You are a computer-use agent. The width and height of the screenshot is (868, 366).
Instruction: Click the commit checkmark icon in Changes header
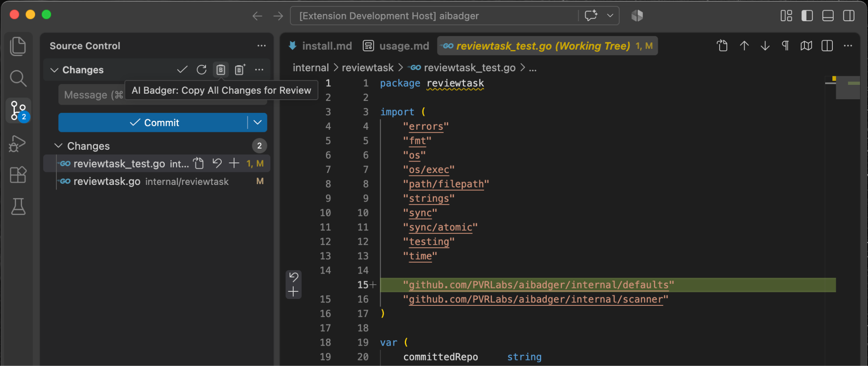coord(182,70)
